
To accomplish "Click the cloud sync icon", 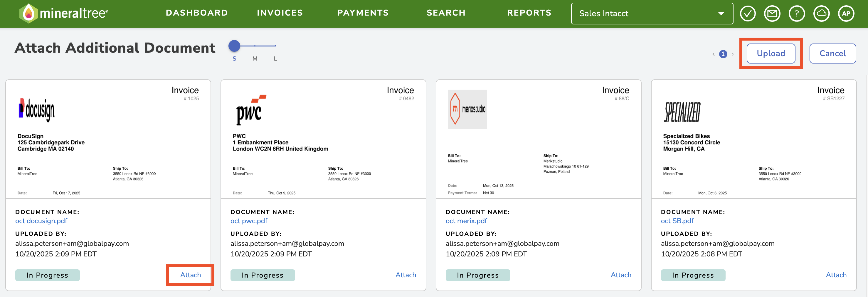I will point(822,14).
